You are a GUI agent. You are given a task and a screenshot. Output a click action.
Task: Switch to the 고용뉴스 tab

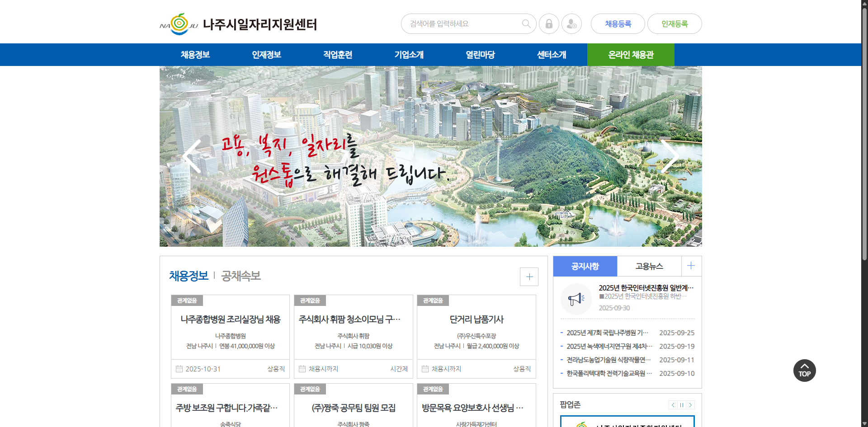point(649,266)
